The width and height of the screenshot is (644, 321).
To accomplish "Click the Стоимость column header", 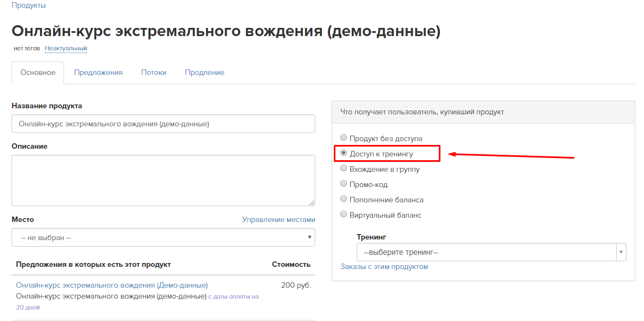I will (x=291, y=264).
